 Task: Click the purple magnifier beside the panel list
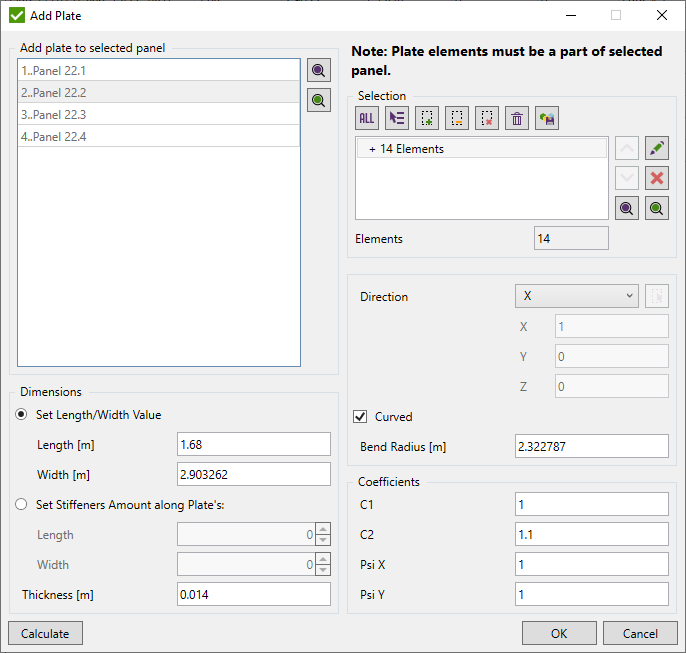tap(318, 70)
